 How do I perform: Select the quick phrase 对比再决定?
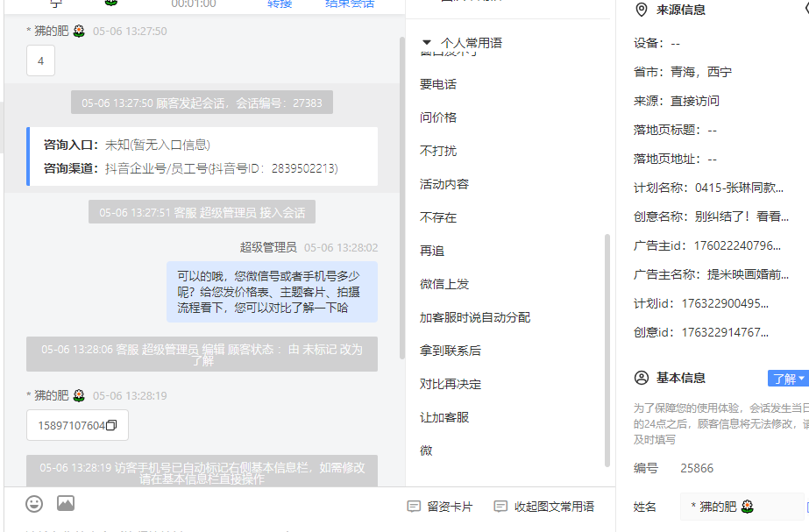(451, 384)
